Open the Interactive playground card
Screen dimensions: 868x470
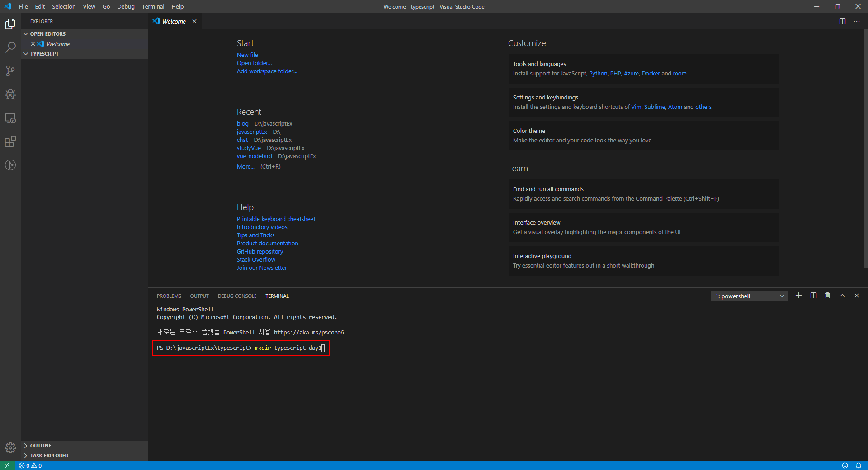click(x=643, y=261)
